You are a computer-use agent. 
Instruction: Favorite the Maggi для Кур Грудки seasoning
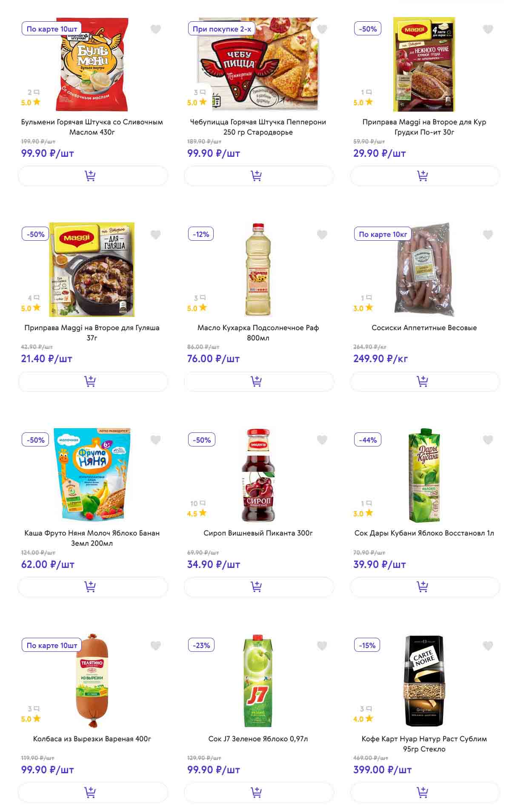click(x=488, y=29)
